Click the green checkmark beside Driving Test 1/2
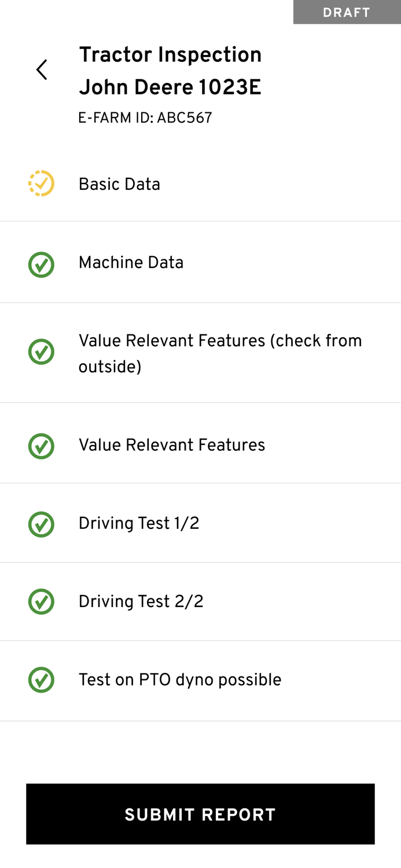Viewport: 401px width, 868px height. click(x=41, y=524)
